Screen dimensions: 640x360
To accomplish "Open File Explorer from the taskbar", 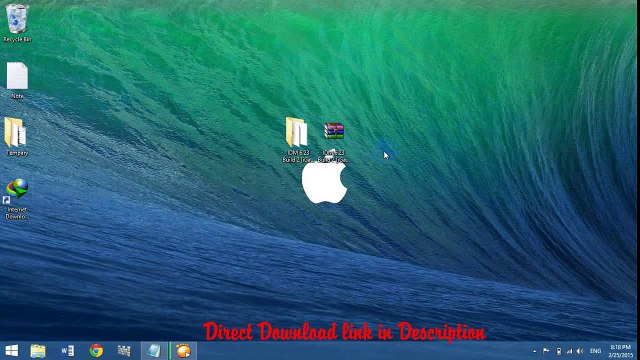I will 38,351.
